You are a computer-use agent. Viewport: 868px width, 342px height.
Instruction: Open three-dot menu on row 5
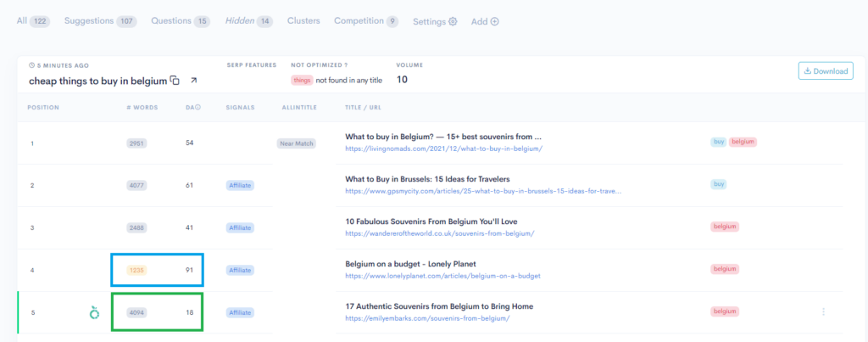coord(823,312)
